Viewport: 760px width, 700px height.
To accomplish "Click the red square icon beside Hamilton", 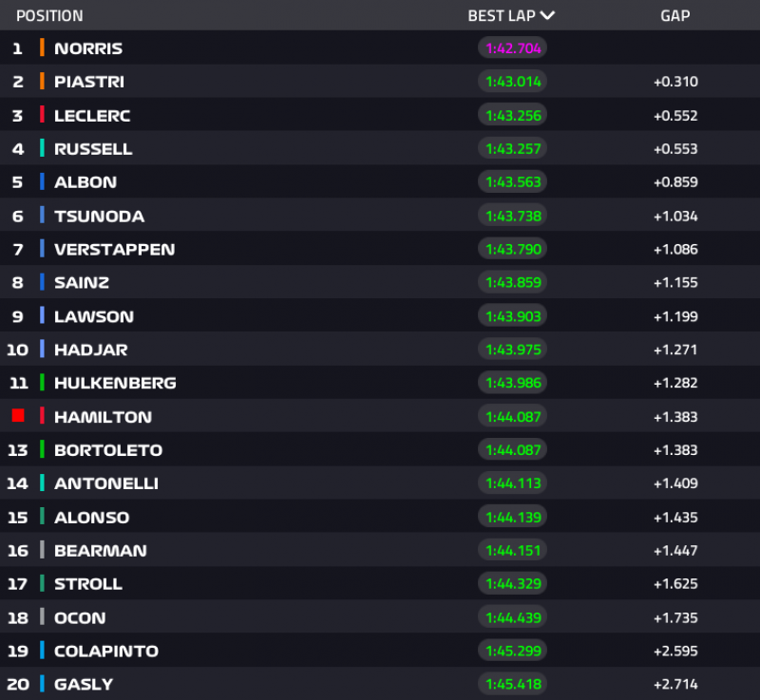I will coord(17,416).
